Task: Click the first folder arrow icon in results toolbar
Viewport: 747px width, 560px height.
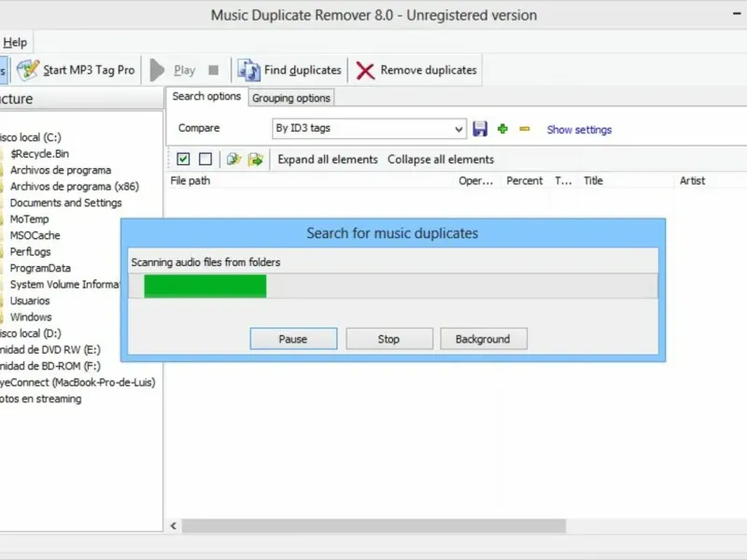Action: 233,159
